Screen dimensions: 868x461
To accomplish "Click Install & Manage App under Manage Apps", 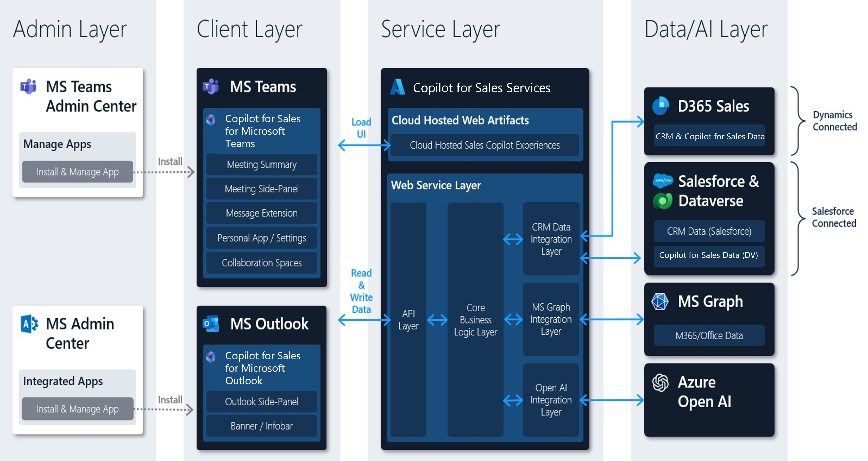I will (77, 172).
